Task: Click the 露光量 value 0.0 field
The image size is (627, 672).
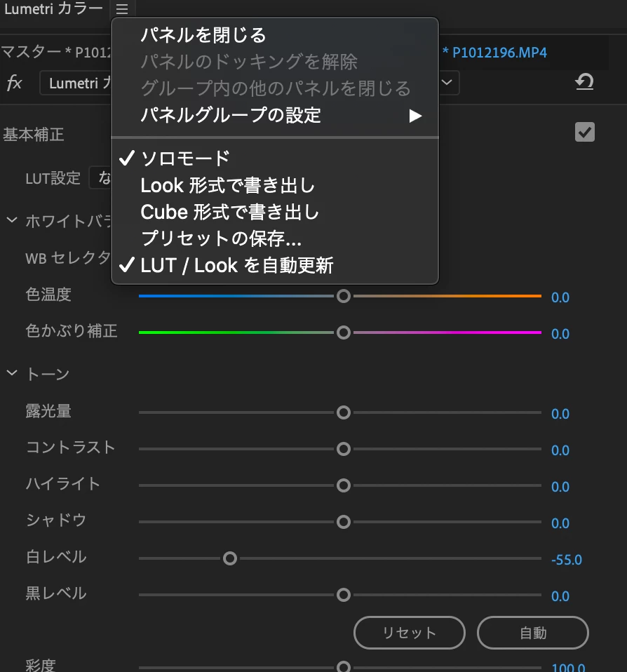Action: click(560, 414)
